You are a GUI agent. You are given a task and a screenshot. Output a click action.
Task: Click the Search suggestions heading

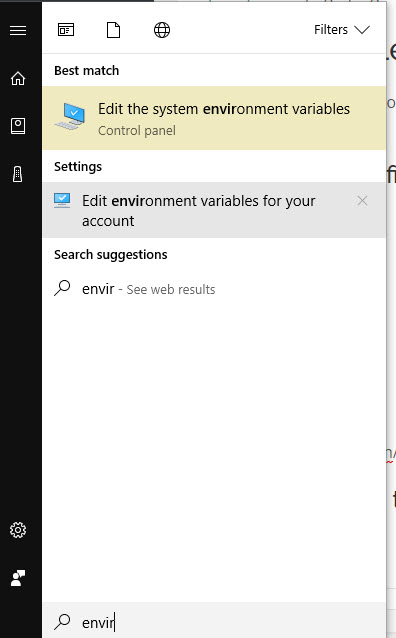coord(111,255)
